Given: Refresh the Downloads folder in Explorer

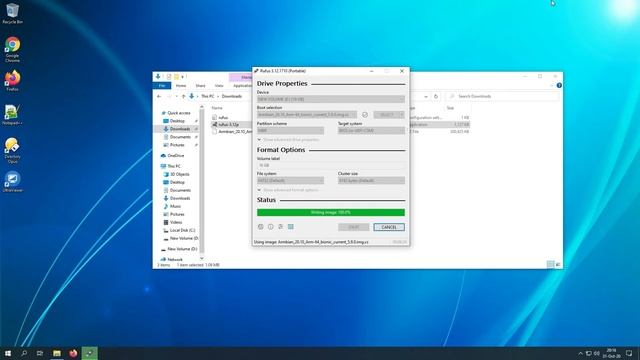Looking at the screenshot, I should point(436,96).
